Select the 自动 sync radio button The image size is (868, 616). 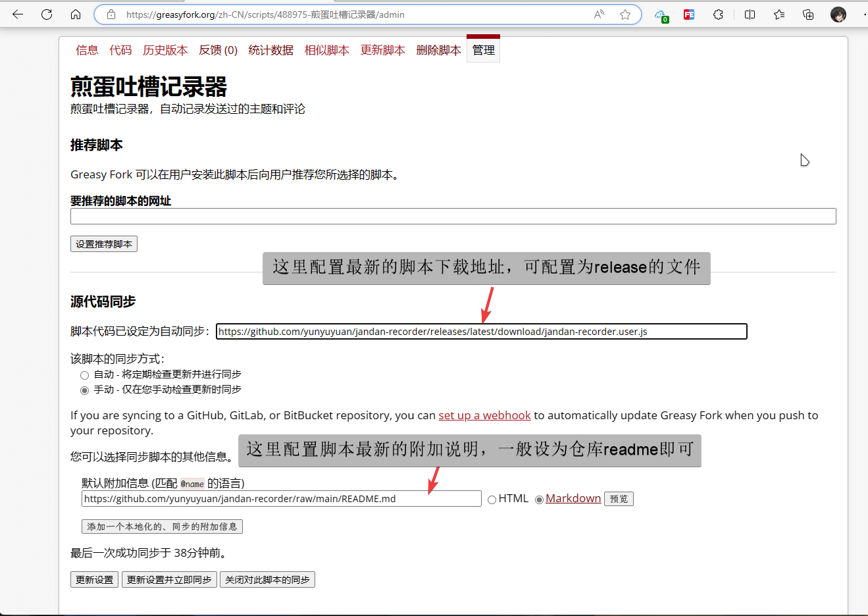click(x=85, y=374)
